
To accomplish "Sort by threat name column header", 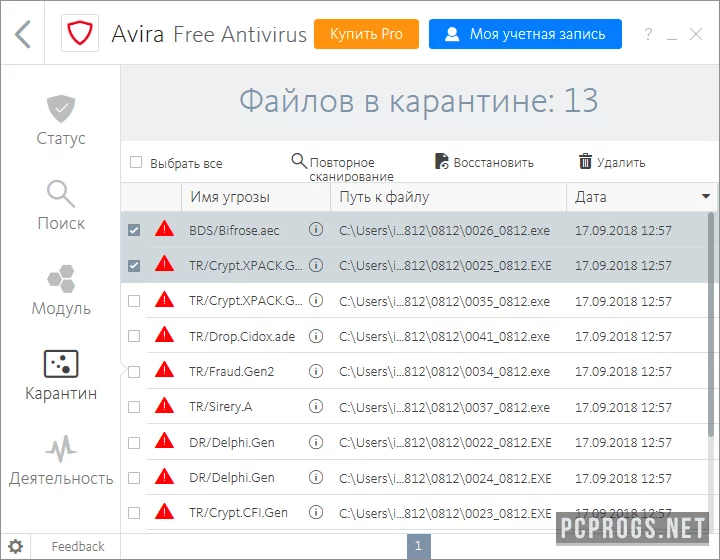I will 256,197.
